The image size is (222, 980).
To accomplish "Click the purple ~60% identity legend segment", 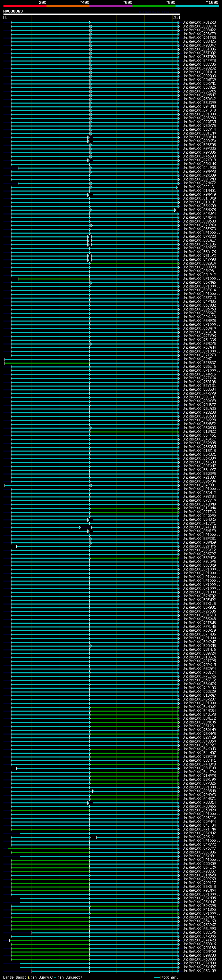I will [111, 6].
